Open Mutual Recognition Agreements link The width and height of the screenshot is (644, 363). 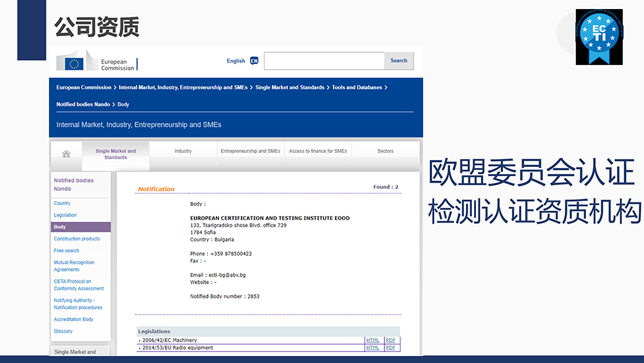[74, 266]
